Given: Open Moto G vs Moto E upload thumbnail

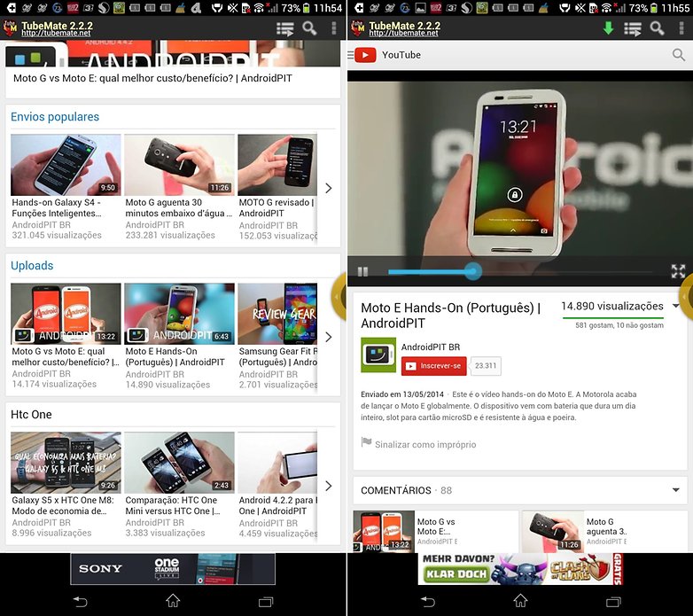Looking at the screenshot, I should point(66,314).
